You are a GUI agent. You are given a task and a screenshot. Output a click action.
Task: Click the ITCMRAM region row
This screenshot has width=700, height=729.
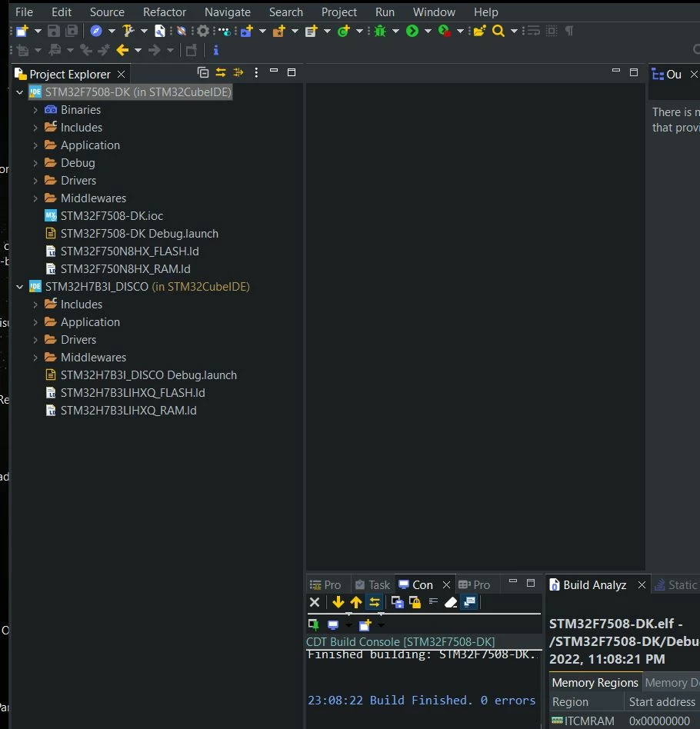point(625,721)
